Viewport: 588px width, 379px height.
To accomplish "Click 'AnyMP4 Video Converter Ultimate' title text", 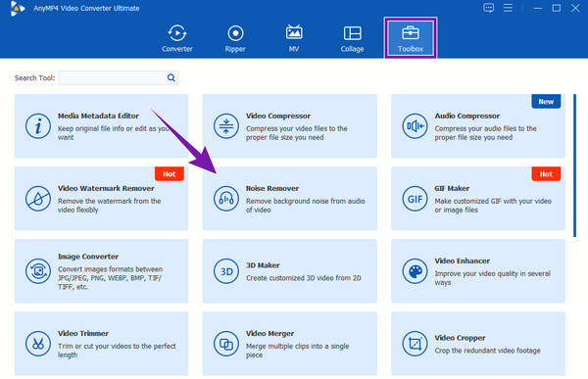I will point(86,8).
